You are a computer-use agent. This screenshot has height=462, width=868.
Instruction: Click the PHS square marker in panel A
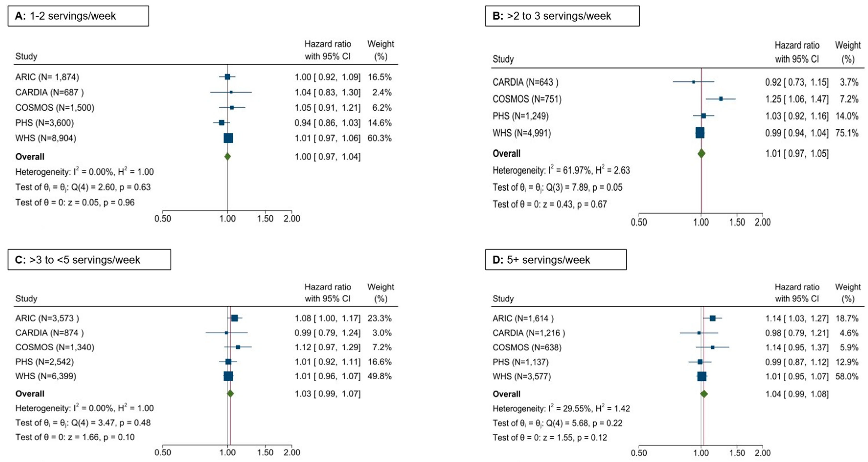coord(221,123)
